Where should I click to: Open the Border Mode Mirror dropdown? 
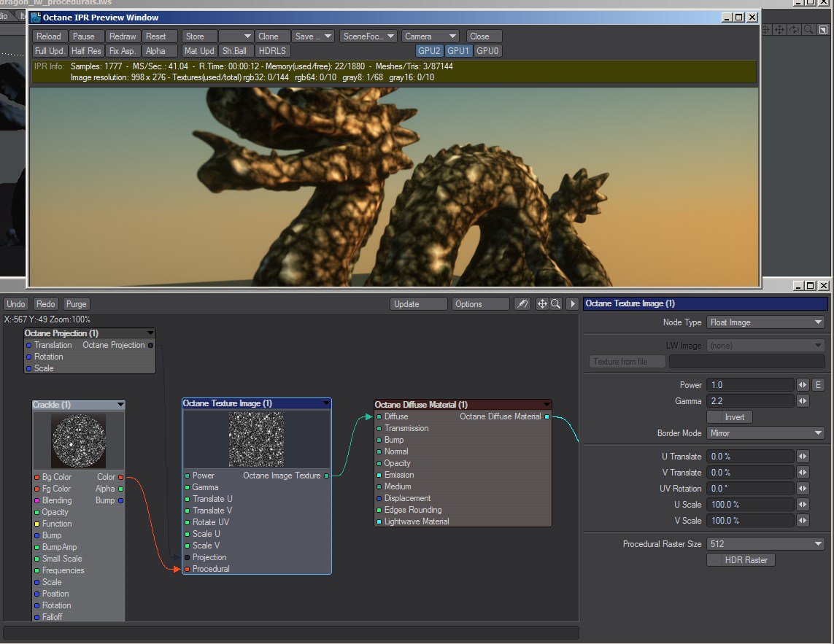pyautogui.click(x=765, y=433)
